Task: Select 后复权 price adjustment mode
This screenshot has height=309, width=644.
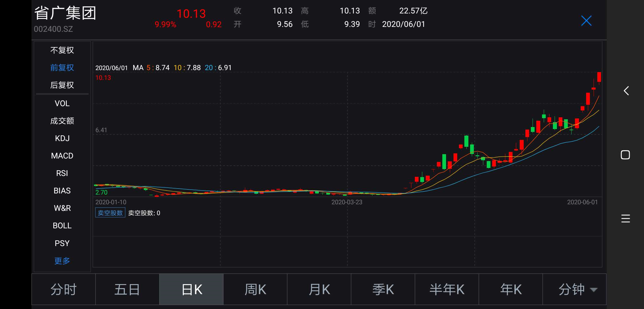Action: tap(62, 85)
